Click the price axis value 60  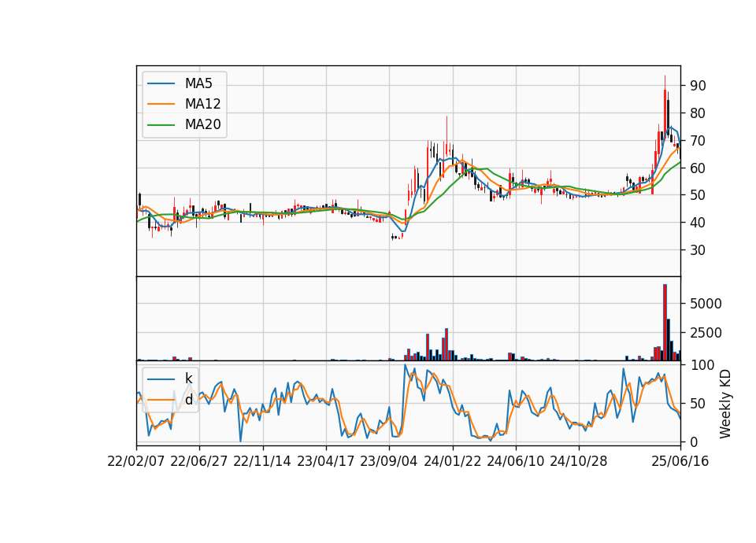coord(699,168)
